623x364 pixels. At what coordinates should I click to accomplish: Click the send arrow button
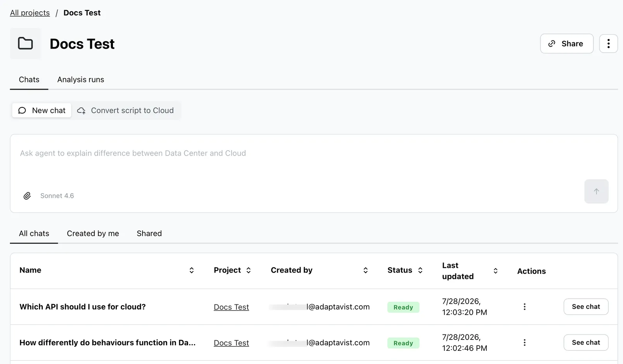pyautogui.click(x=596, y=191)
